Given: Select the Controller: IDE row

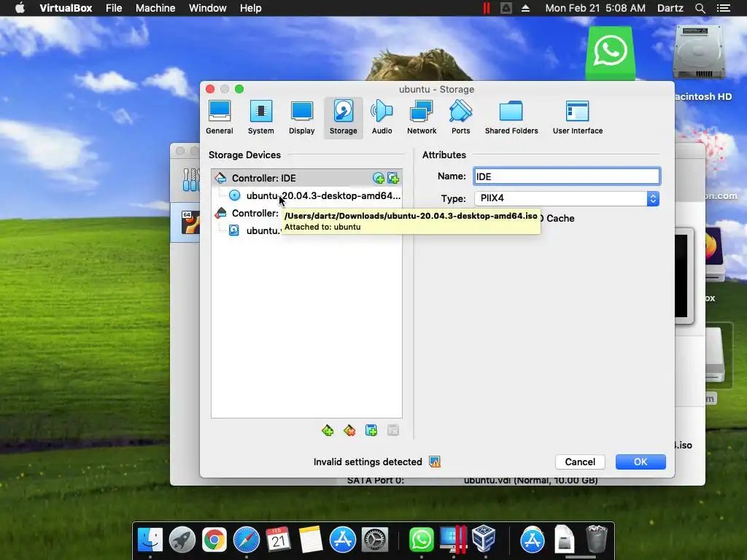Looking at the screenshot, I should click(x=306, y=178).
